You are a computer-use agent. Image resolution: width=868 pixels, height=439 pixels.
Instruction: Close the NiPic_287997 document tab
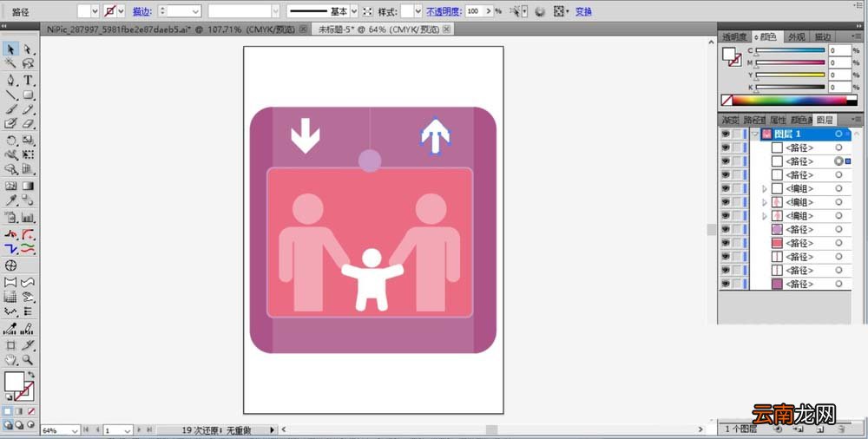click(303, 29)
